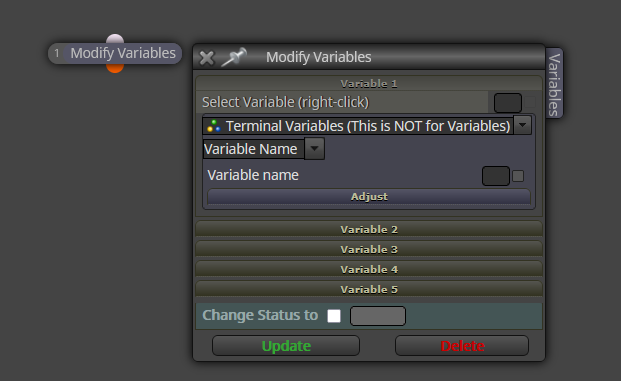Toggle checkbox beside Select Variable field
621x381 pixels.
pyautogui.click(x=530, y=102)
